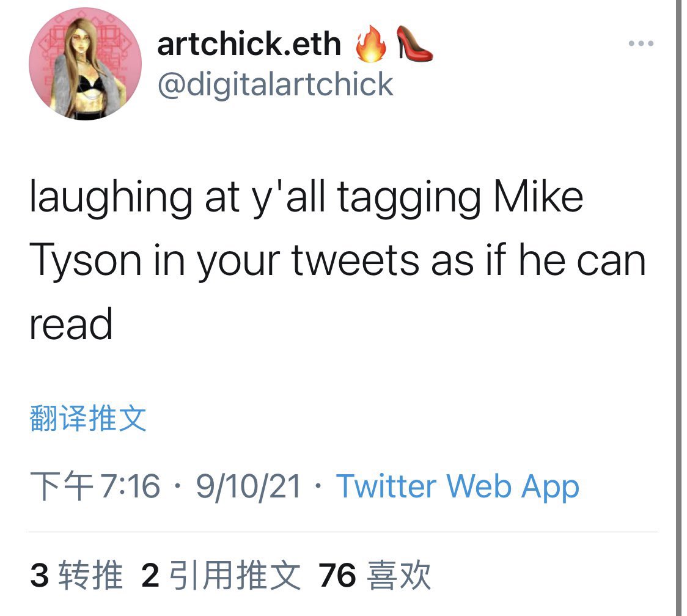Click the 下午7:16 timestamp
Viewport: 687px width, 616px height.
coord(95,486)
